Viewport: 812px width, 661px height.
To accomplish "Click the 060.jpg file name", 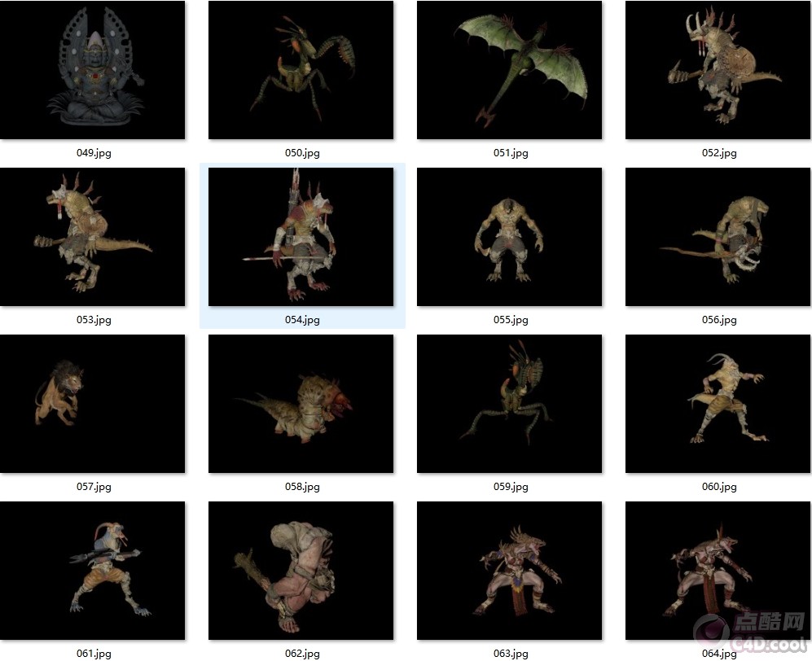I will coord(719,487).
